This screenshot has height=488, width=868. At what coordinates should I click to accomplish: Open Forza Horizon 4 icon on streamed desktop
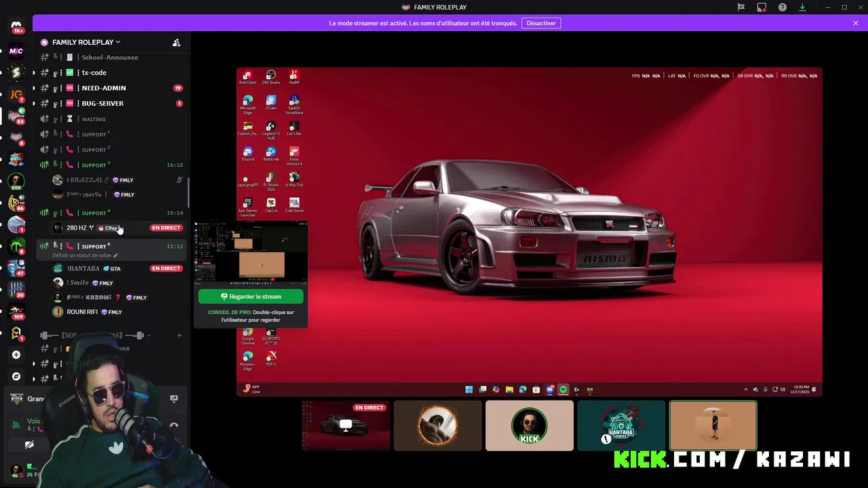coord(294,155)
